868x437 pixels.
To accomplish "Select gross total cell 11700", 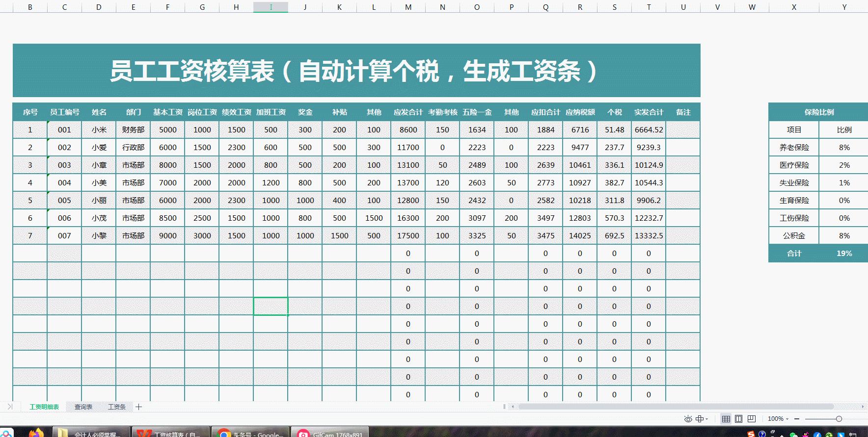I will tap(408, 148).
